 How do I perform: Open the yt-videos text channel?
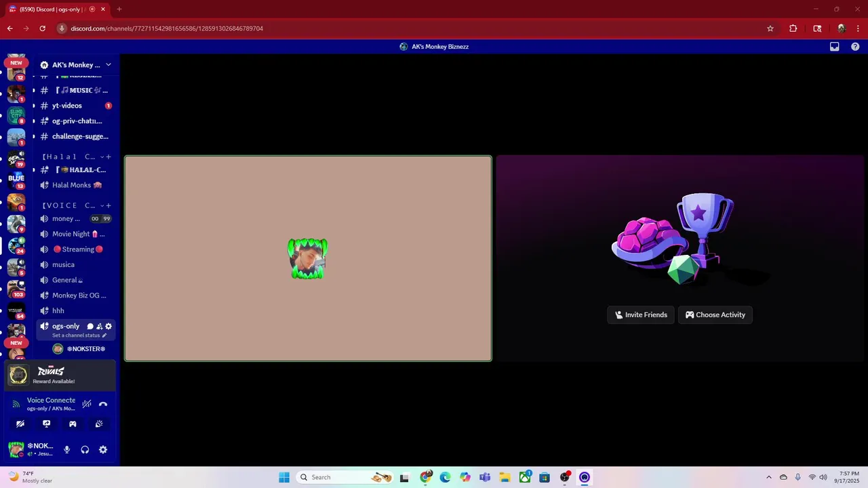pyautogui.click(x=75, y=106)
